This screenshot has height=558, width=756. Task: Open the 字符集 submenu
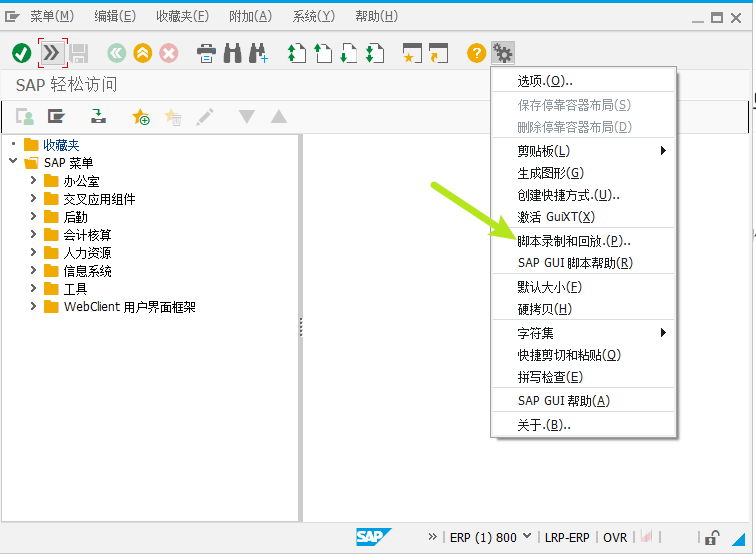(x=583, y=333)
